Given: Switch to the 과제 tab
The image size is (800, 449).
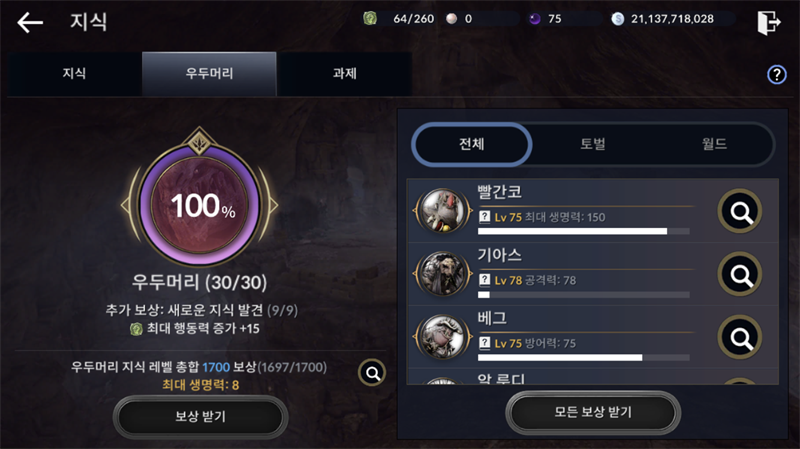Looking at the screenshot, I should point(344,73).
